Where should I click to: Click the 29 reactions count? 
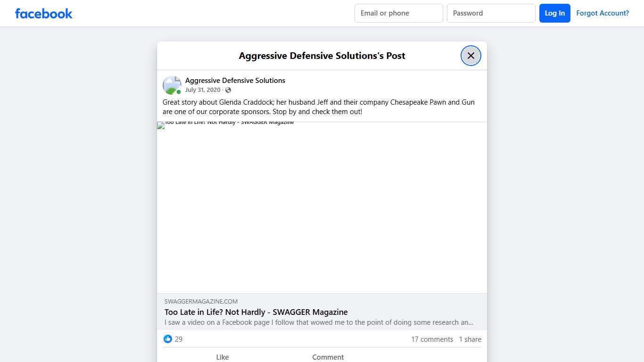179,339
